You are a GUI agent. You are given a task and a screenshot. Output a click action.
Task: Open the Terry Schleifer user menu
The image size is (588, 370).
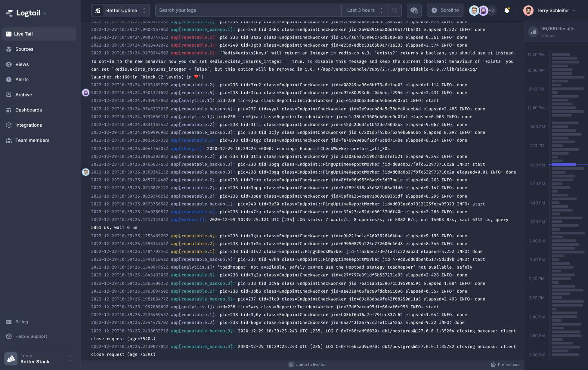(x=550, y=10)
